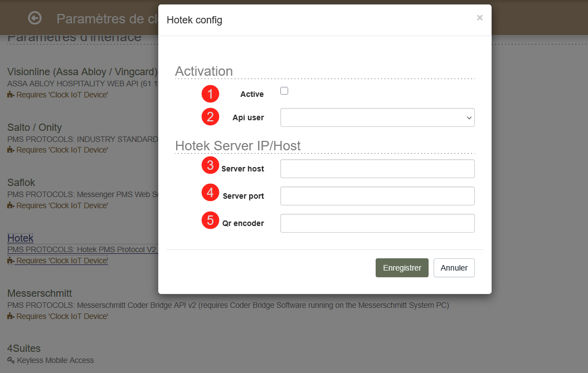The width and height of the screenshot is (588, 373).
Task: Open the Messerschmitt interface entry
Action: click(40, 293)
